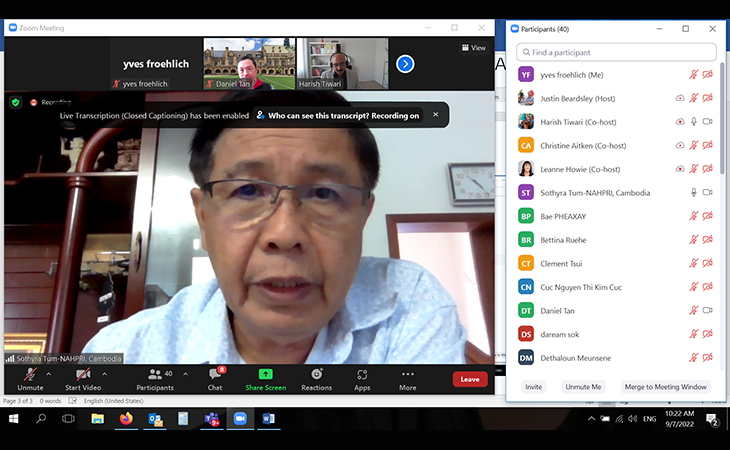The height and width of the screenshot is (450, 730).
Task: Start Video in Zoom toolbar
Action: (x=83, y=379)
